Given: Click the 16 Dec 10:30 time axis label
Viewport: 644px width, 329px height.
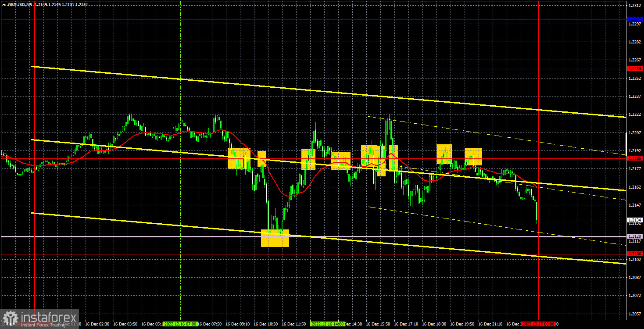Looking at the screenshot, I should click(265, 324).
